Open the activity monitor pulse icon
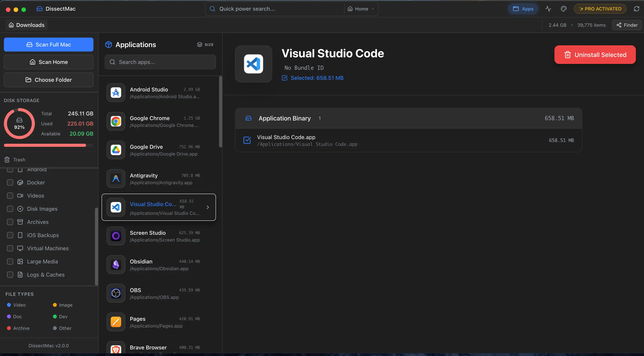Image resolution: width=644 pixels, height=356 pixels. coord(548,9)
